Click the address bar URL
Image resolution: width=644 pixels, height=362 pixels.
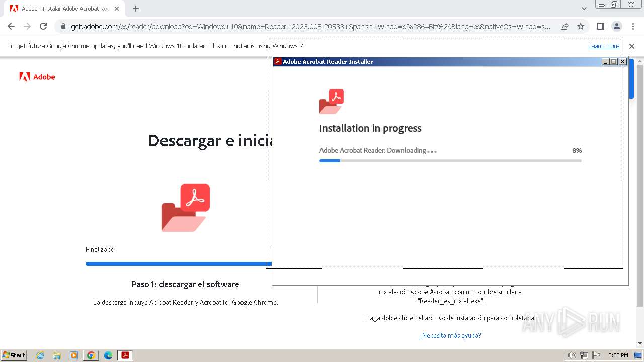pos(310,26)
